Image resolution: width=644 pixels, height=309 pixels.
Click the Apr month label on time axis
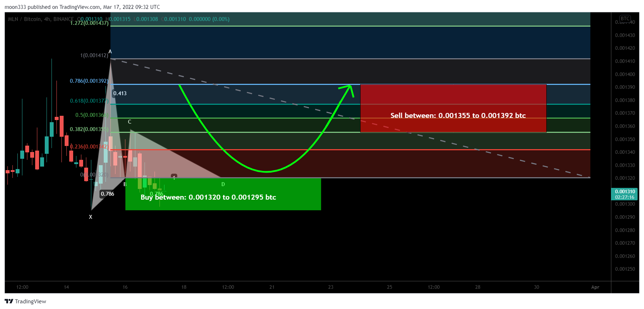[595, 287]
